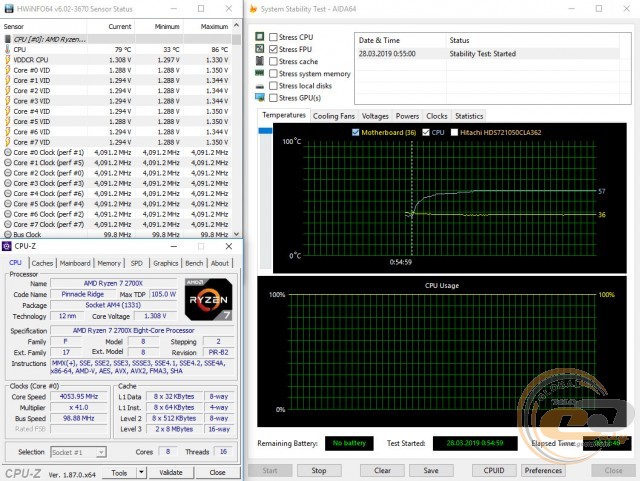Click HWiNFO scrollbar down arrow

click(x=236, y=234)
